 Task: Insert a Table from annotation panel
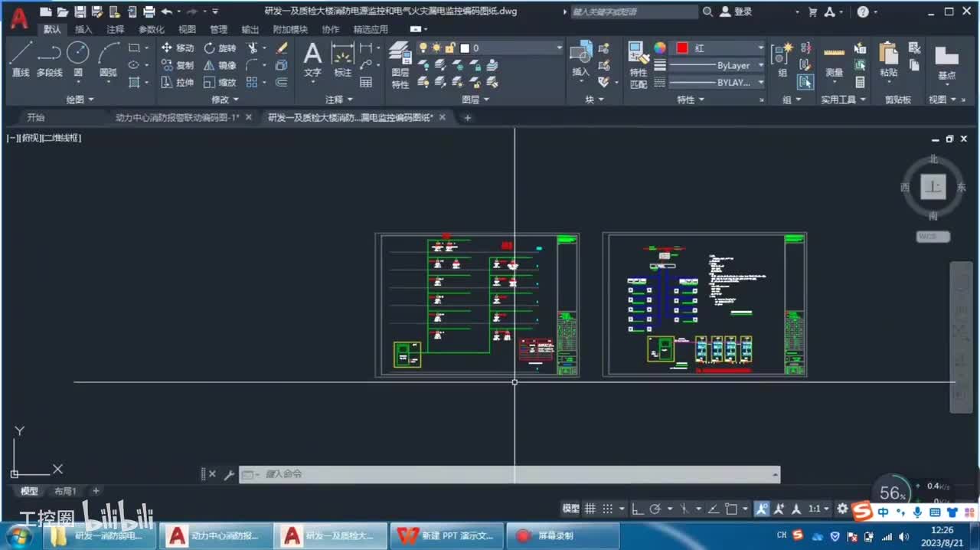(x=366, y=82)
